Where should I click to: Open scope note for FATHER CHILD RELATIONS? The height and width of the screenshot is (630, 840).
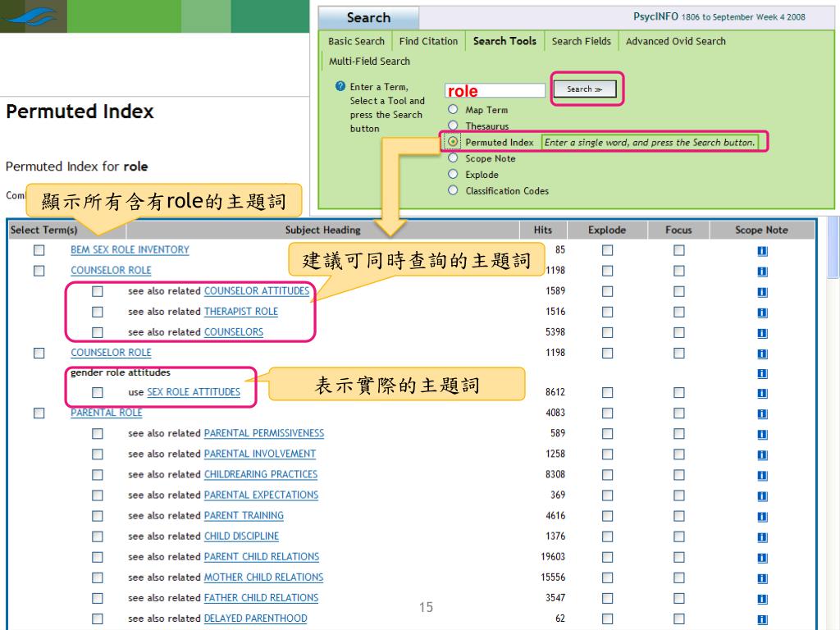click(762, 599)
